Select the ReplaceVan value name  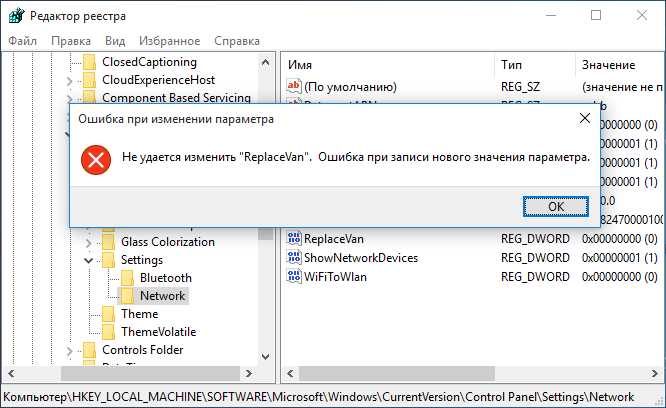click(334, 239)
